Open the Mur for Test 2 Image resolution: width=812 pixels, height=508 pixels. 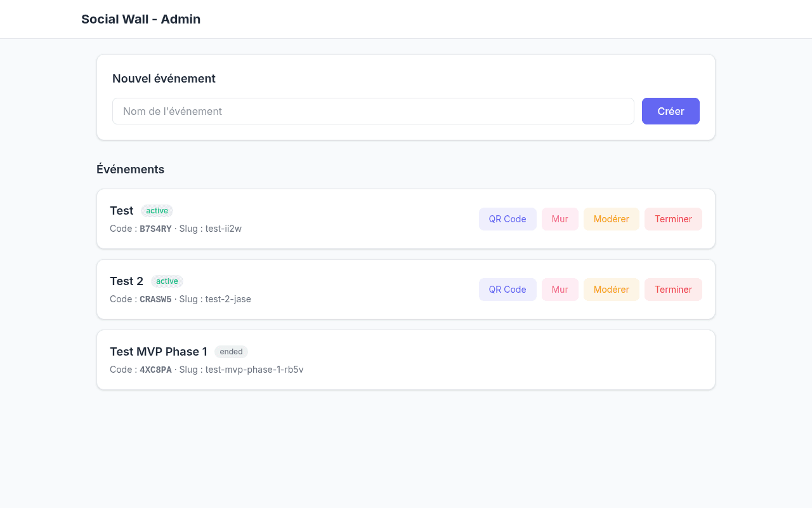[x=560, y=290]
